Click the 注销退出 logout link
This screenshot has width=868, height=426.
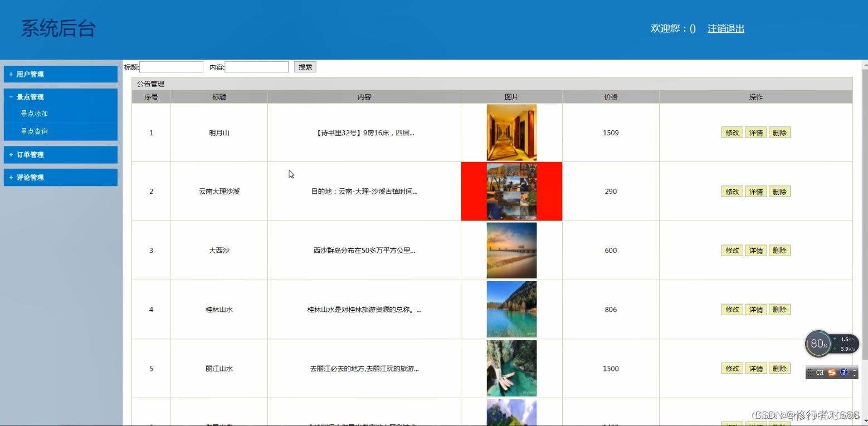(x=726, y=28)
